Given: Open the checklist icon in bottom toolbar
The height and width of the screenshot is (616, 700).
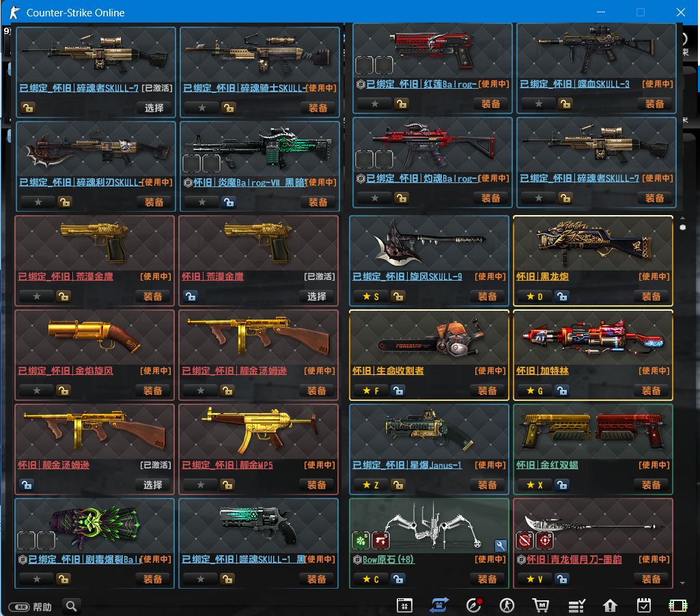Looking at the screenshot, I should pyautogui.click(x=576, y=606).
